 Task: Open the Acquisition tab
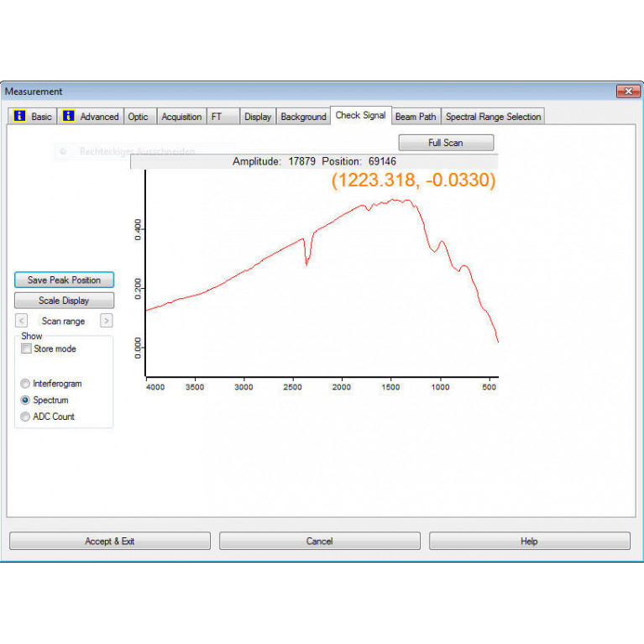click(x=181, y=117)
